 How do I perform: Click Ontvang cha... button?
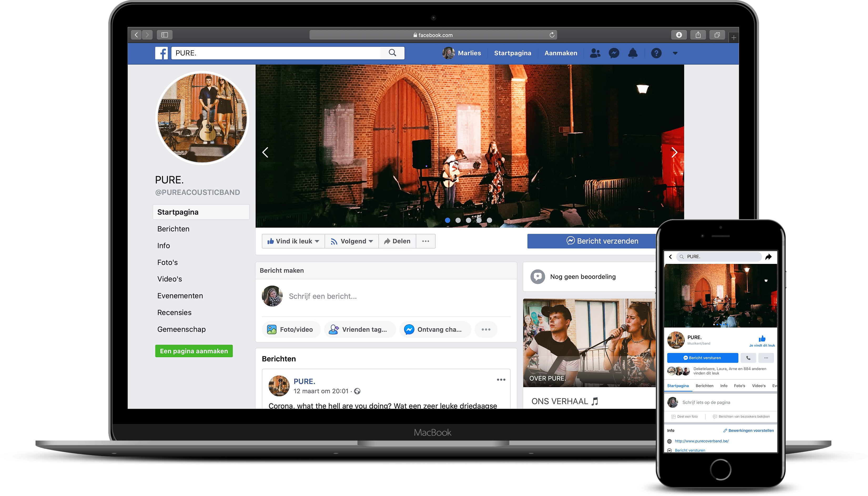click(435, 329)
